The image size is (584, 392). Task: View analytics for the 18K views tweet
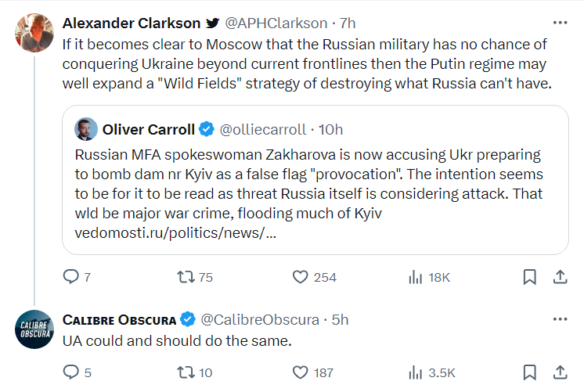(415, 277)
